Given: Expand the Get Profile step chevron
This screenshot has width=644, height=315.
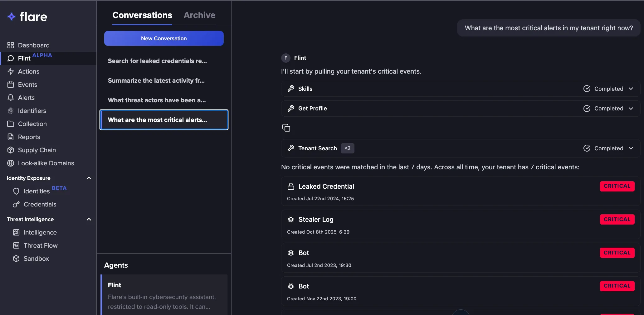Looking at the screenshot, I should click(x=631, y=108).
